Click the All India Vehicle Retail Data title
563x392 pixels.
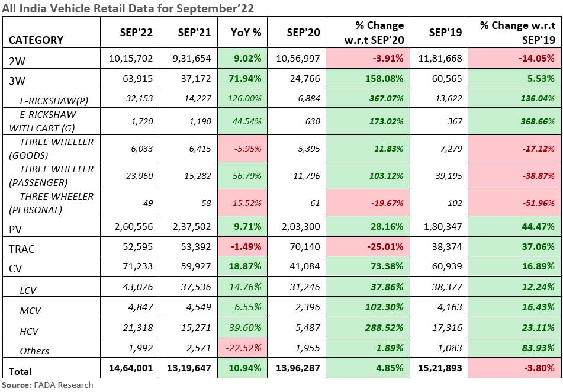pos(124,8)
